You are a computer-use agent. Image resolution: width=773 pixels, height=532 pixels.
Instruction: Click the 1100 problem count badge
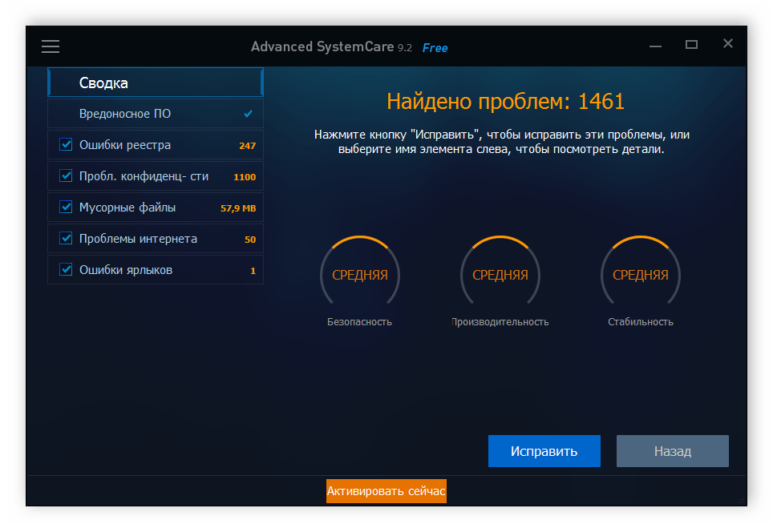pos(246,175)
